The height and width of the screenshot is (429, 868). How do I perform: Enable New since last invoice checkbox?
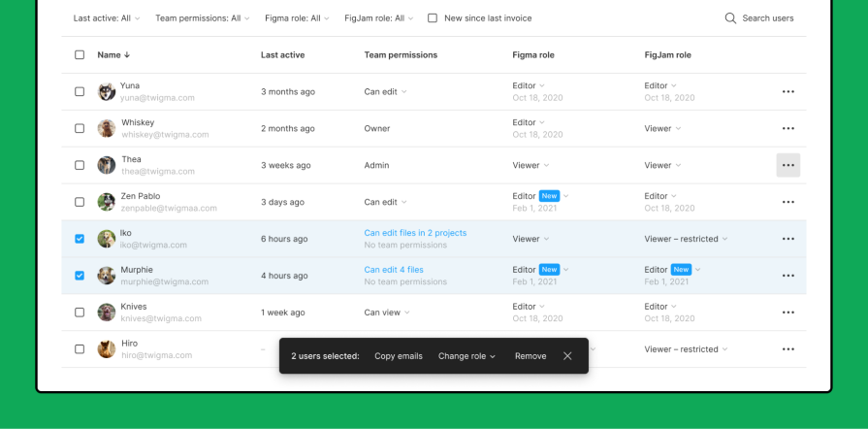coord(433,18)
